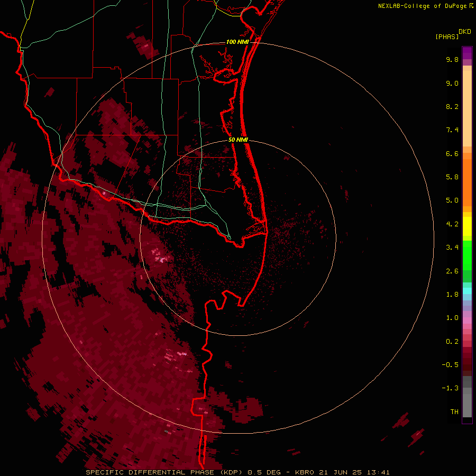The image size is (476, 476).
Task: Click the NEXLAB-College of DuPage label
Action: coord(422,6)
